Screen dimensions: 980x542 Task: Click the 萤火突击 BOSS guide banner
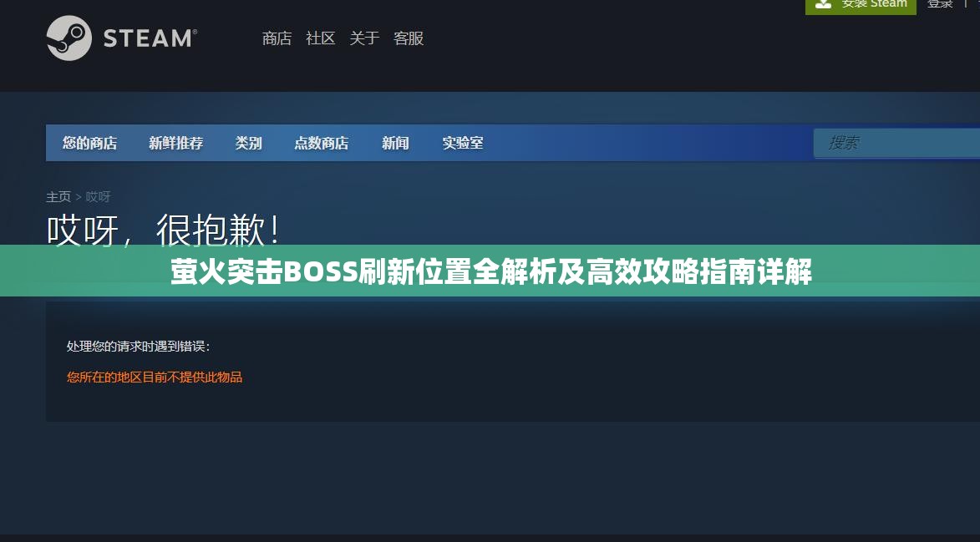[490, 270]
